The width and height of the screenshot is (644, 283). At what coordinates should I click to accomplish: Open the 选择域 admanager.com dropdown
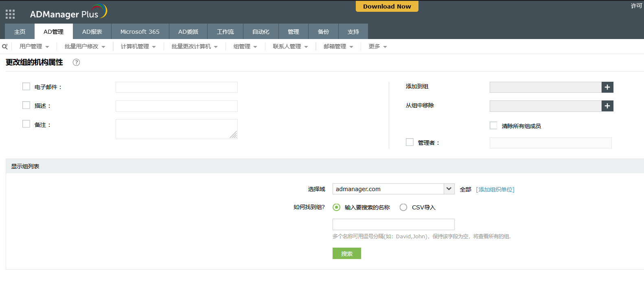tap(449, 189)
